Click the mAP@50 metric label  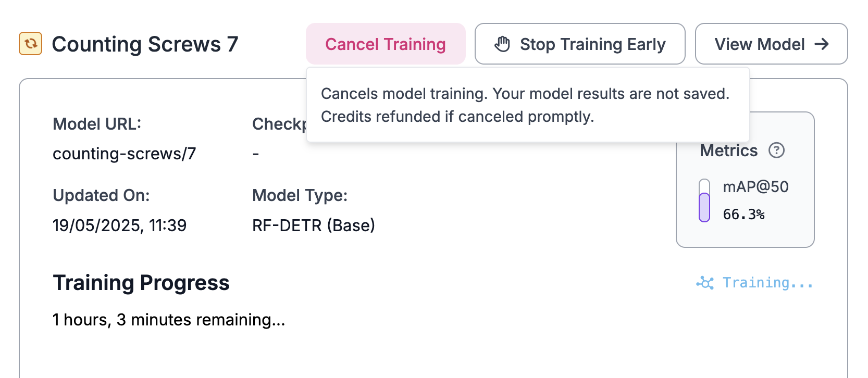coord(755,187)
